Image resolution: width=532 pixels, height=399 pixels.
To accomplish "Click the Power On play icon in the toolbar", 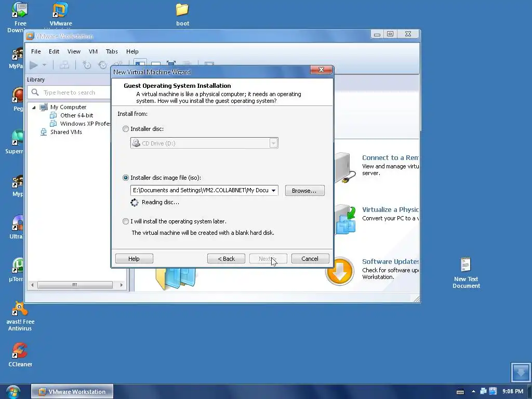I will click(34, 65).
